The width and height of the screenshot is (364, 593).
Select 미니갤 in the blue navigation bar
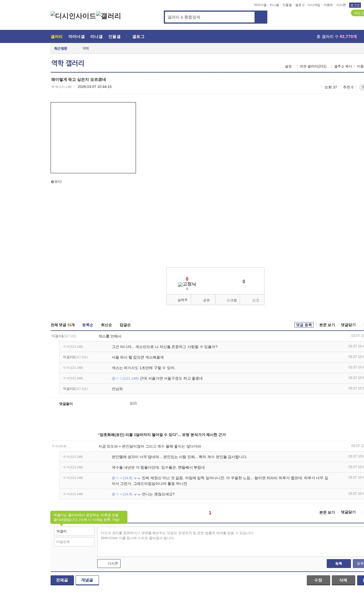[96, 36]
